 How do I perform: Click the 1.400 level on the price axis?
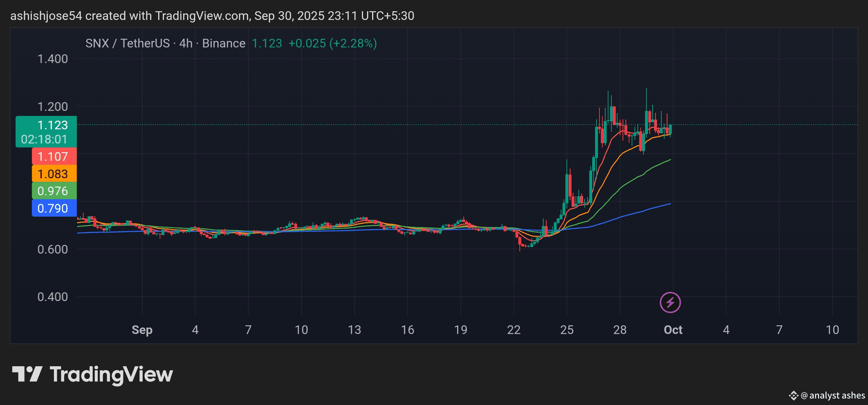point(53,59)
